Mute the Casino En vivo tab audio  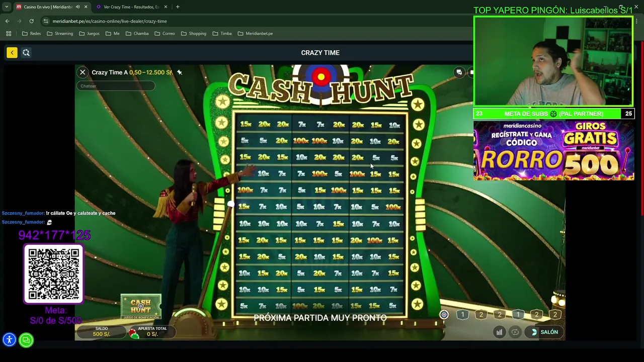(77, 7)
